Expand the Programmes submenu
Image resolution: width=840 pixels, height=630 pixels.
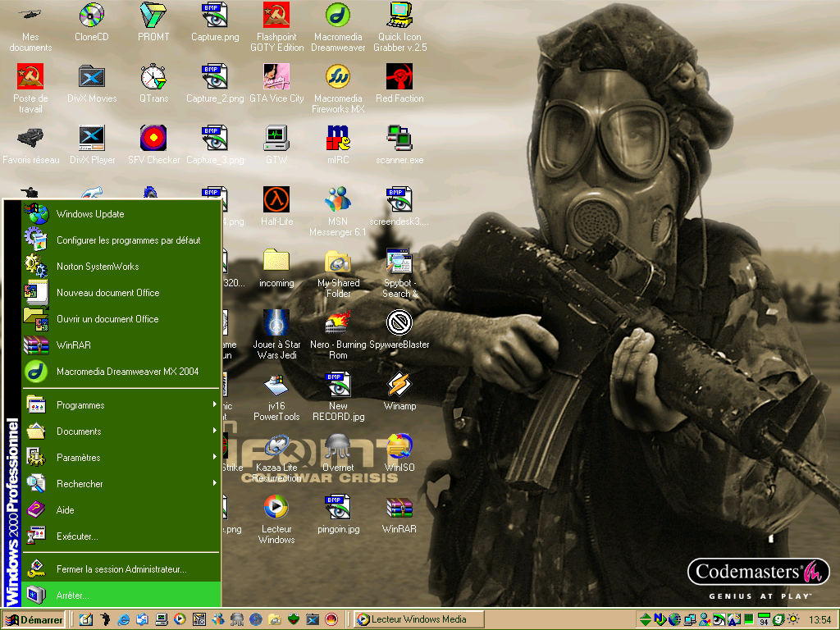point(121,405)
